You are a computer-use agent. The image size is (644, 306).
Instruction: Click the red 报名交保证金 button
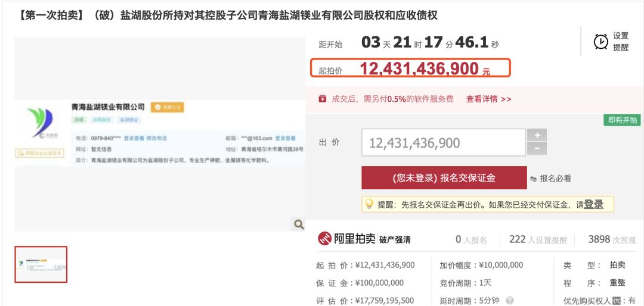click(444, 177)
